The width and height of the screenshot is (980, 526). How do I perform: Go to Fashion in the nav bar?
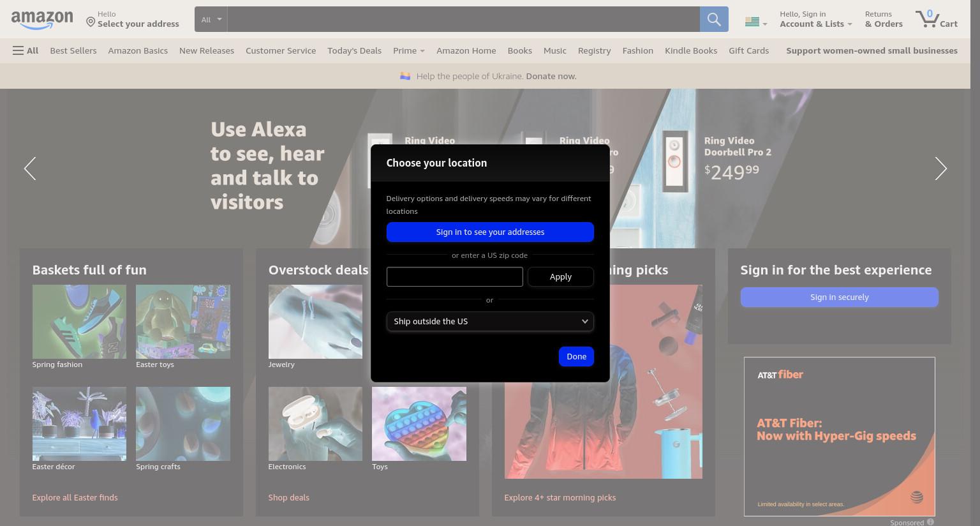638,50
